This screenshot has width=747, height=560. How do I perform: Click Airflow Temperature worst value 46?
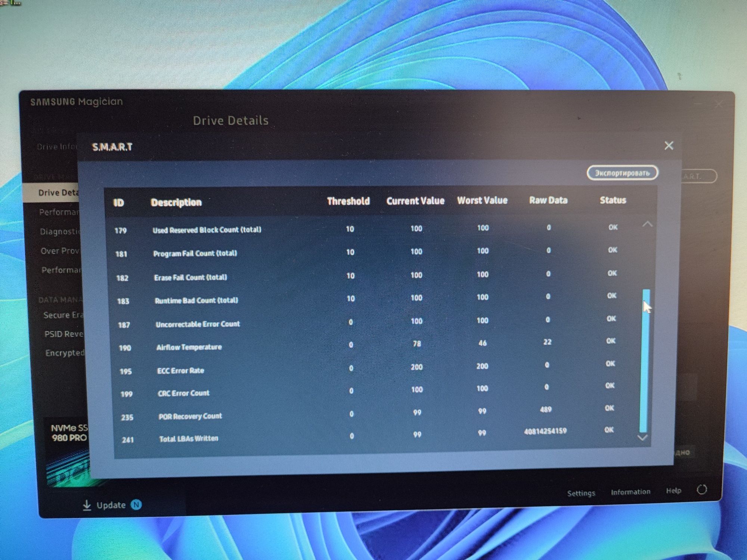pyautogui.click(x=483, y=343)
